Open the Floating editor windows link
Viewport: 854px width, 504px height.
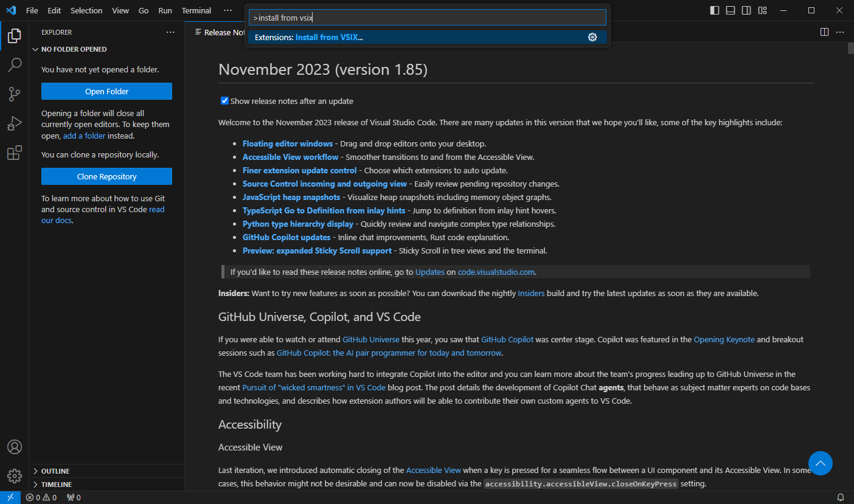coord(288,143)
